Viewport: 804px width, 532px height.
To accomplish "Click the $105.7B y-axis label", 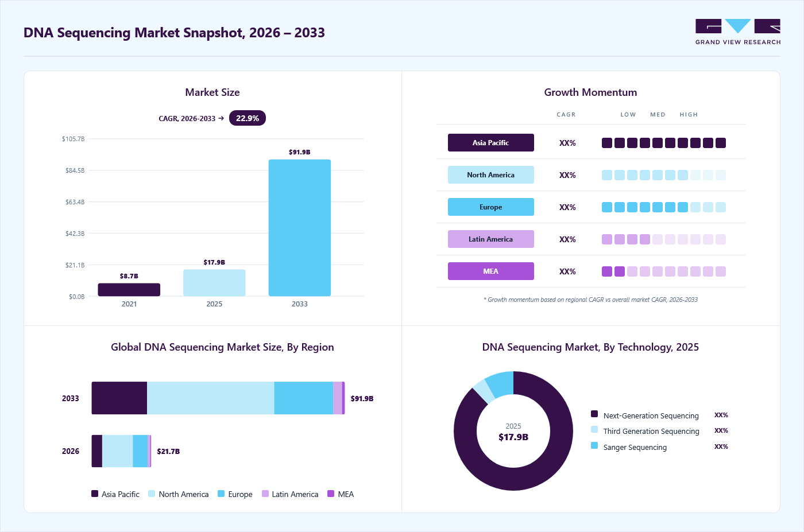I will click(x=73, y=139).
